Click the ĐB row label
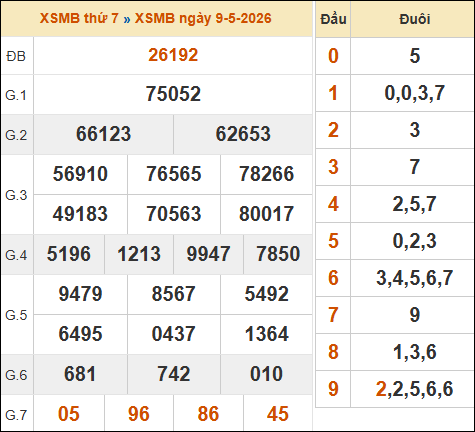This screenshot has width=475, height=432. 16,56
